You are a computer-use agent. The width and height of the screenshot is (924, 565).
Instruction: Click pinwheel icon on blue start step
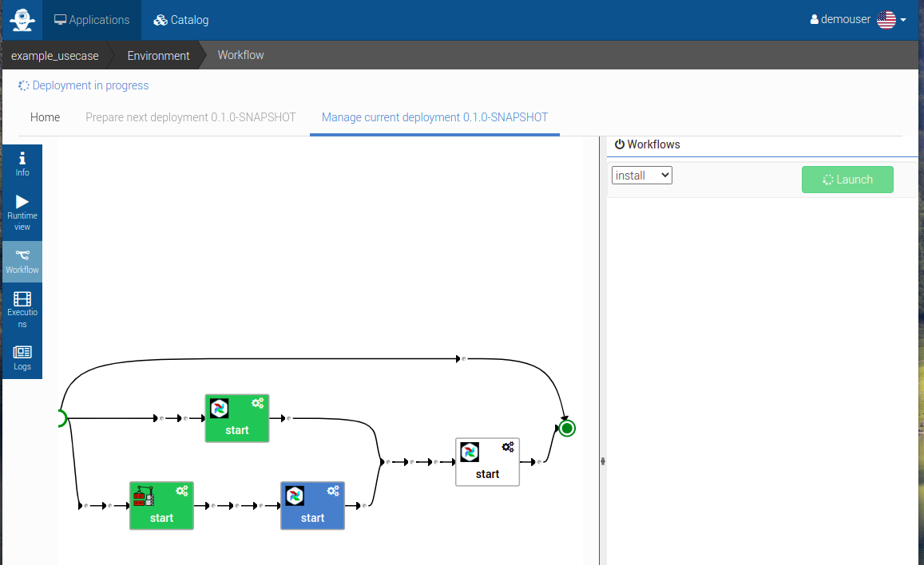(295, 496)
